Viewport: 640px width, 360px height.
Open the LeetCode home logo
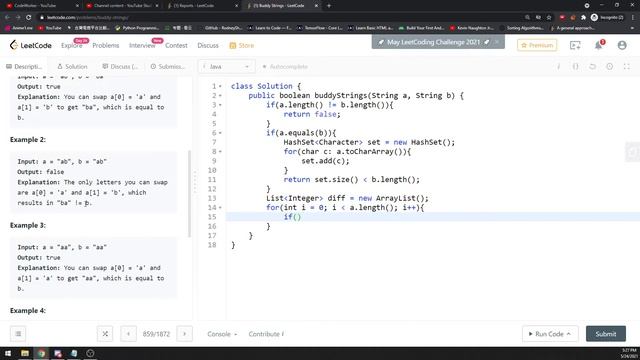(x=31, y=45)
